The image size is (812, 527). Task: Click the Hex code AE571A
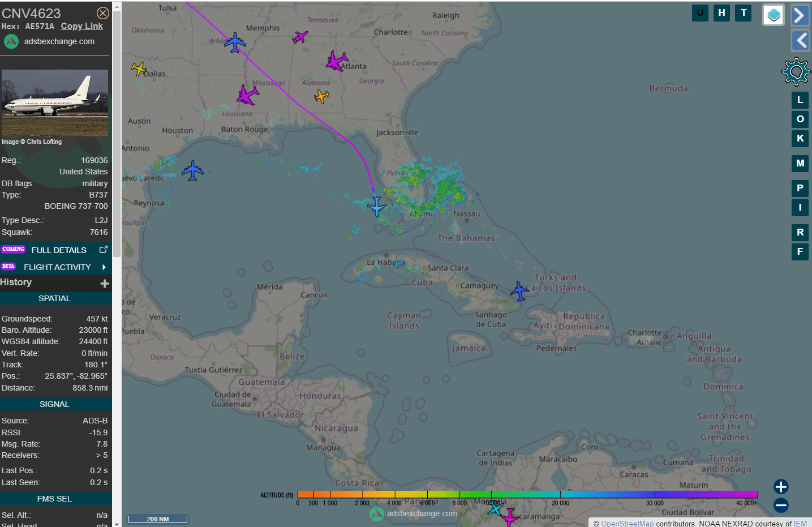[40, 26]
